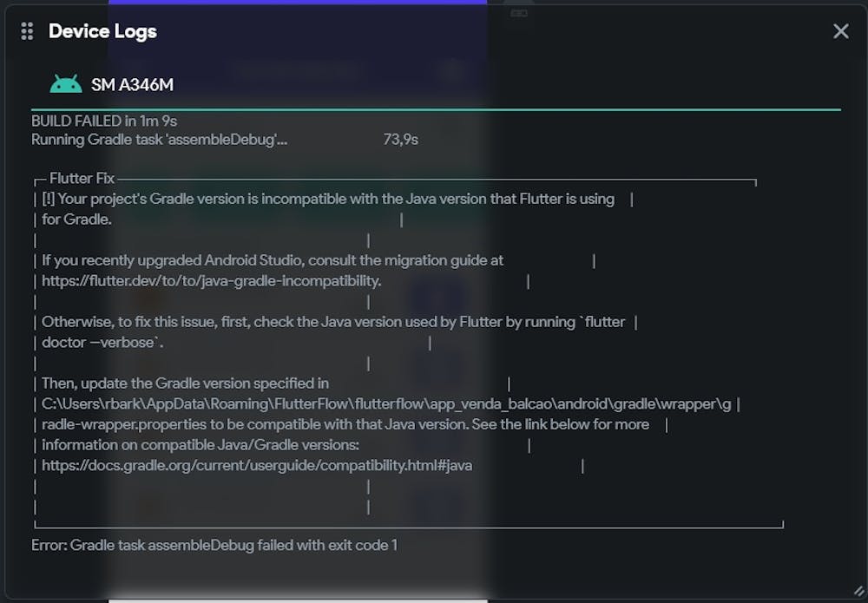Open the docs.gradle.org compatibility link
Screen dimensions: 868x603
[257, 465]
